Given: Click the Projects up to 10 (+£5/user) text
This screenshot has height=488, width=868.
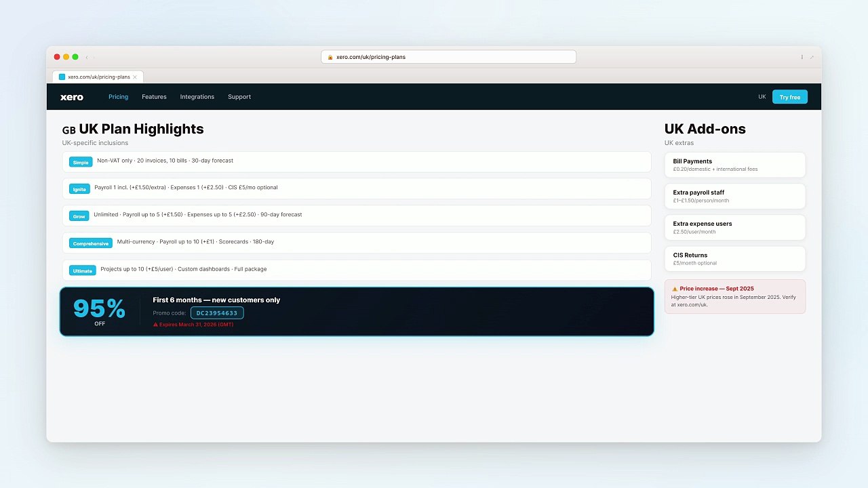Looking at the screenshot, I should click(184, 269).
